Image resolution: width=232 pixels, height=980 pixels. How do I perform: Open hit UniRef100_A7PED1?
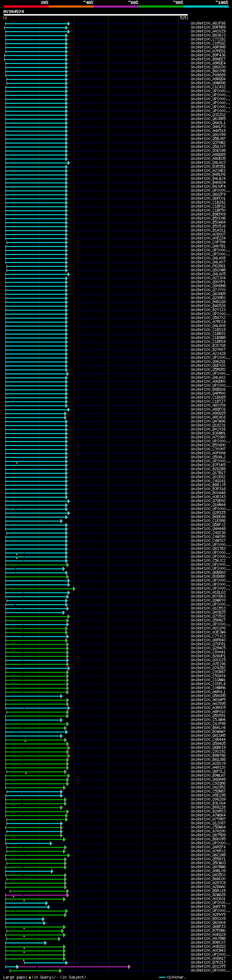click(208, 51)
